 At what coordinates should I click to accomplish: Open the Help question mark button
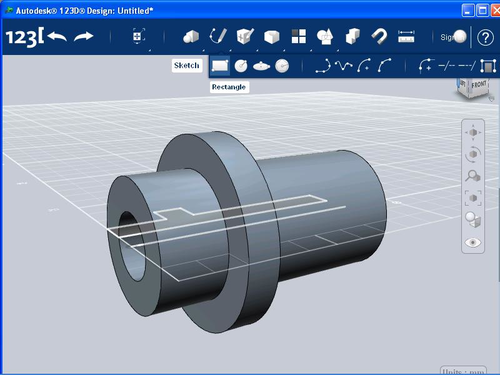click(x=485, y=38)
